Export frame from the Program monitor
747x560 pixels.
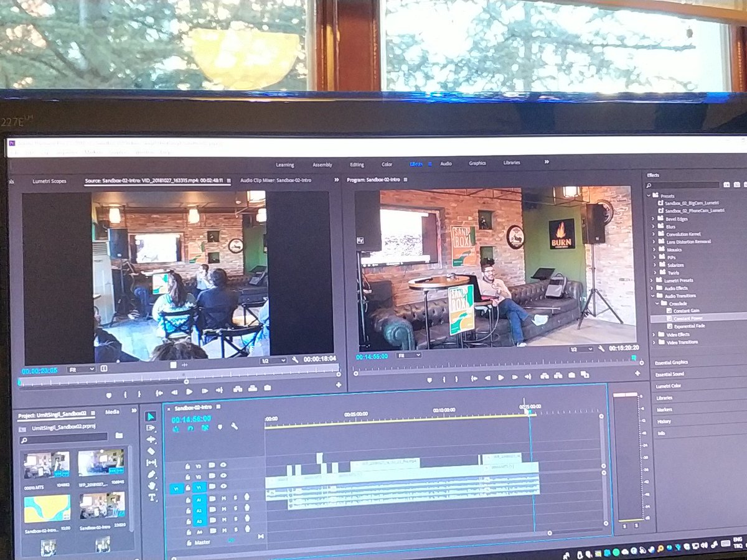pyautogui.click(x=571, y=375)
